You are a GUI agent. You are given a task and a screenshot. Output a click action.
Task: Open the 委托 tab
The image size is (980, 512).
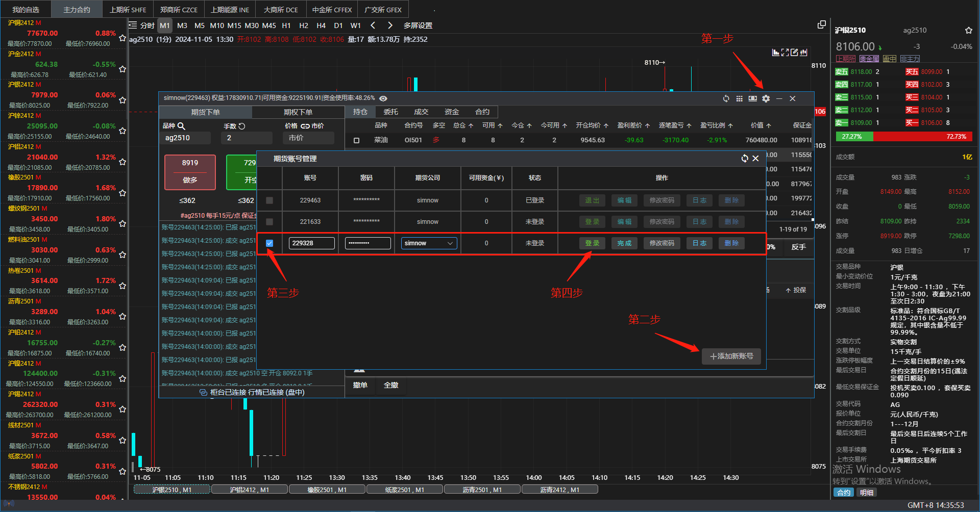pyautogui.click(x=390, y=112)
